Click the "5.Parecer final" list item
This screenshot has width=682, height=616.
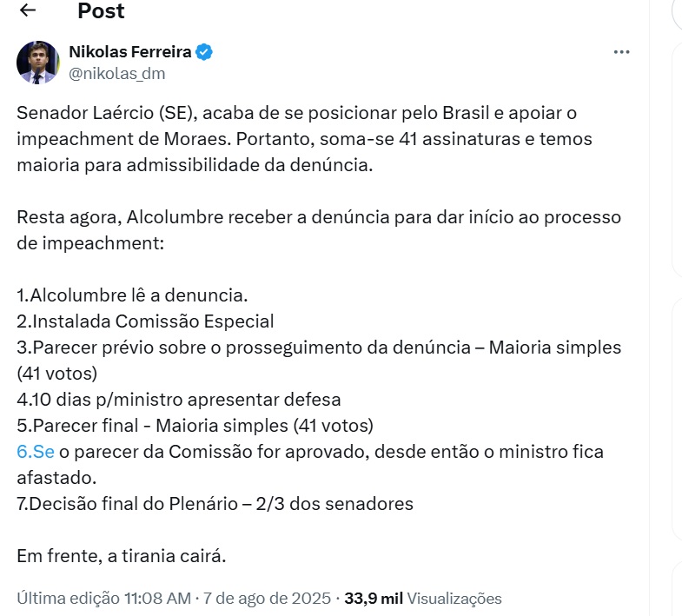coord(195,426)
